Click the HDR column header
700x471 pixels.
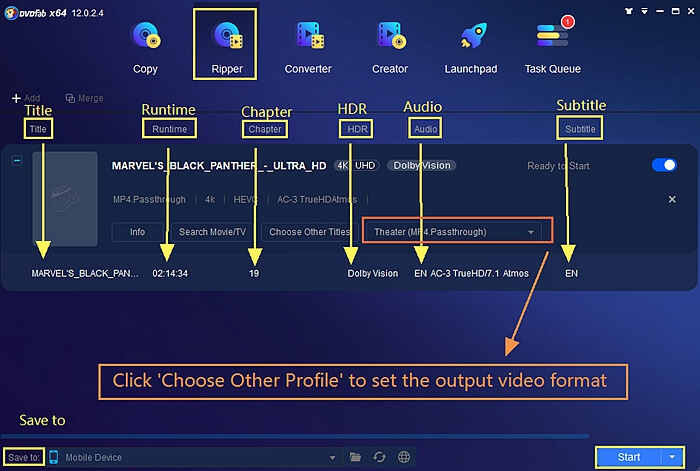[357, 129]
